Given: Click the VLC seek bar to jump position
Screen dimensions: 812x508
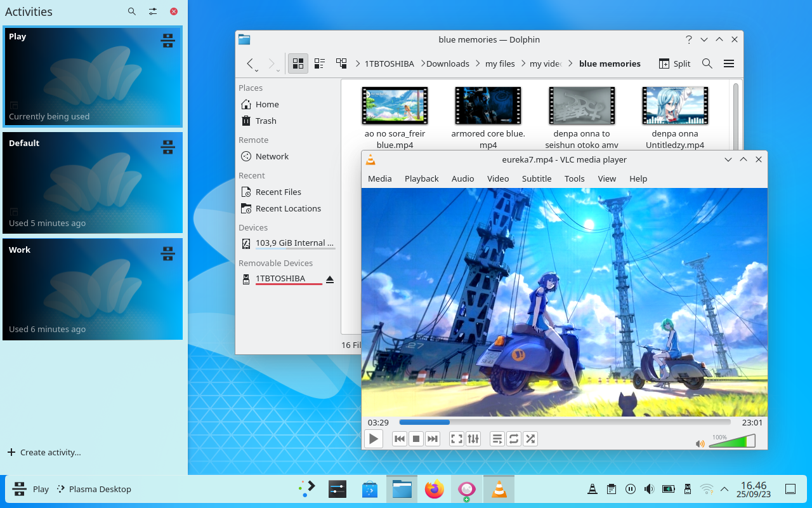Looking at the screenshot, I should (563, 422).
